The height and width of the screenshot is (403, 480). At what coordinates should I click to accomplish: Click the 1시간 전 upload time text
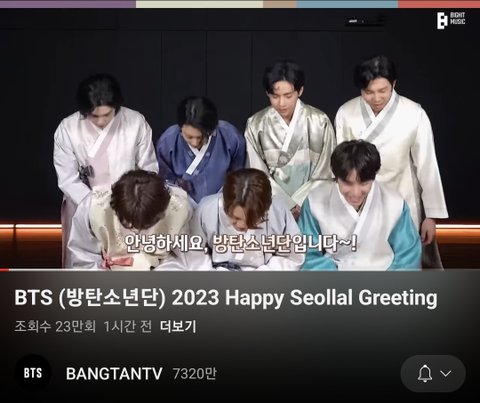pyautogui.click(x=128, y=326)
